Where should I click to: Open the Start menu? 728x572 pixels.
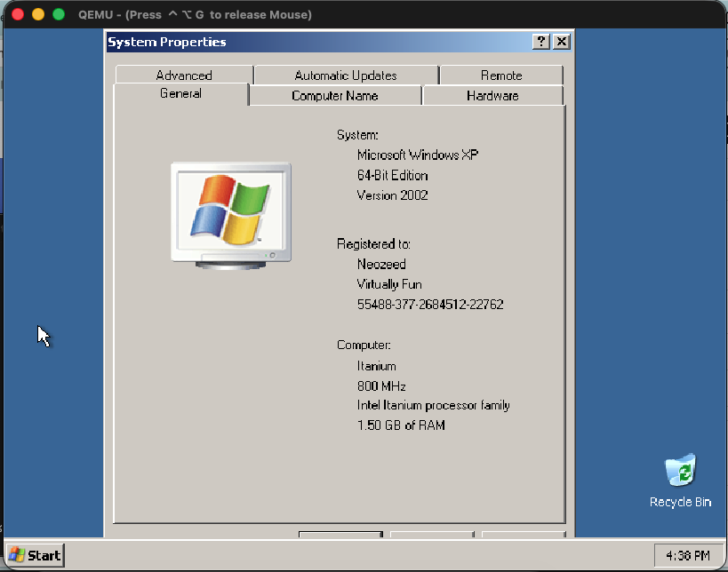coord(36,555)
